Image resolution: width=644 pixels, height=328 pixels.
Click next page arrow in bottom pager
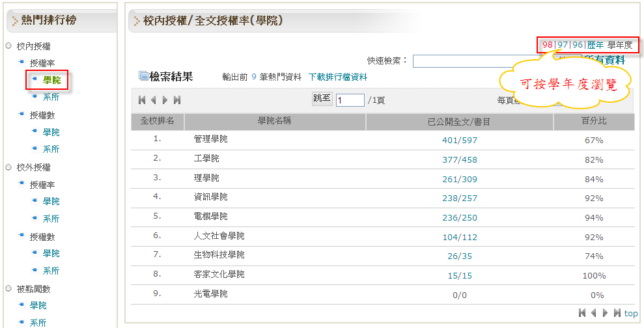pyautogui.click(x=605, y=313)
